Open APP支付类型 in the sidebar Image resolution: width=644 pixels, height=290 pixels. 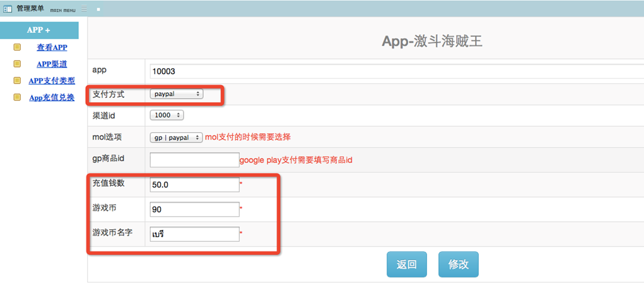(52, 81)
